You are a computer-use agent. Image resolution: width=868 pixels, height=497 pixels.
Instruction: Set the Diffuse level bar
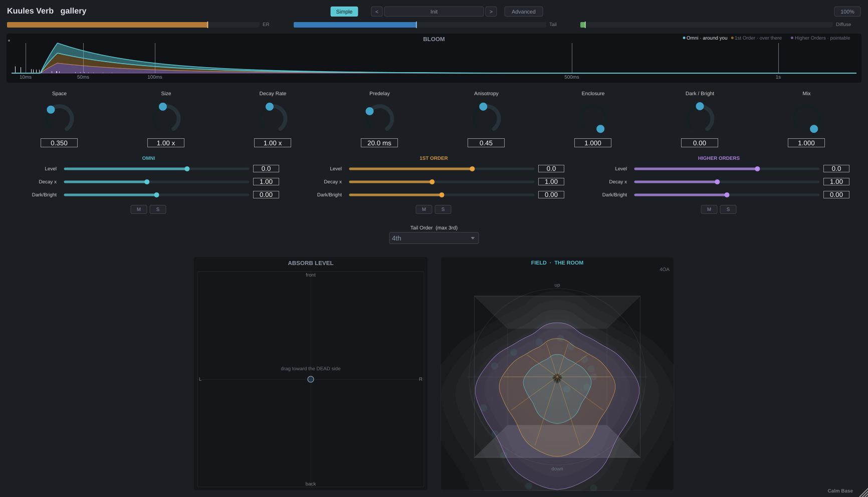[x=707, y=25]
